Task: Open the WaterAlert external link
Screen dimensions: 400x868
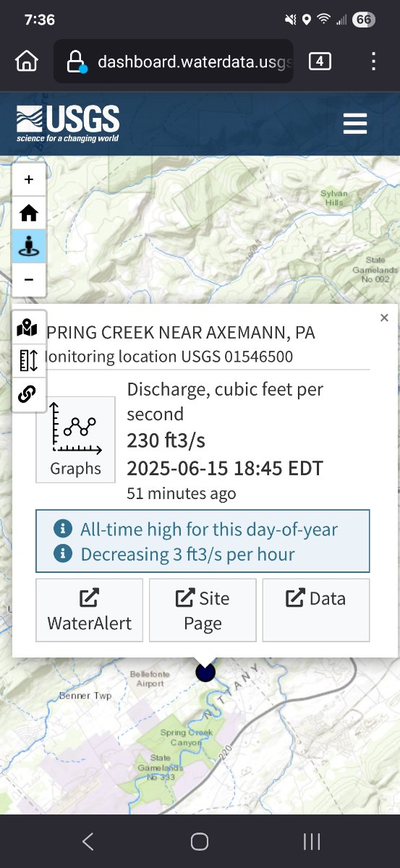Action: pos(90,610)
